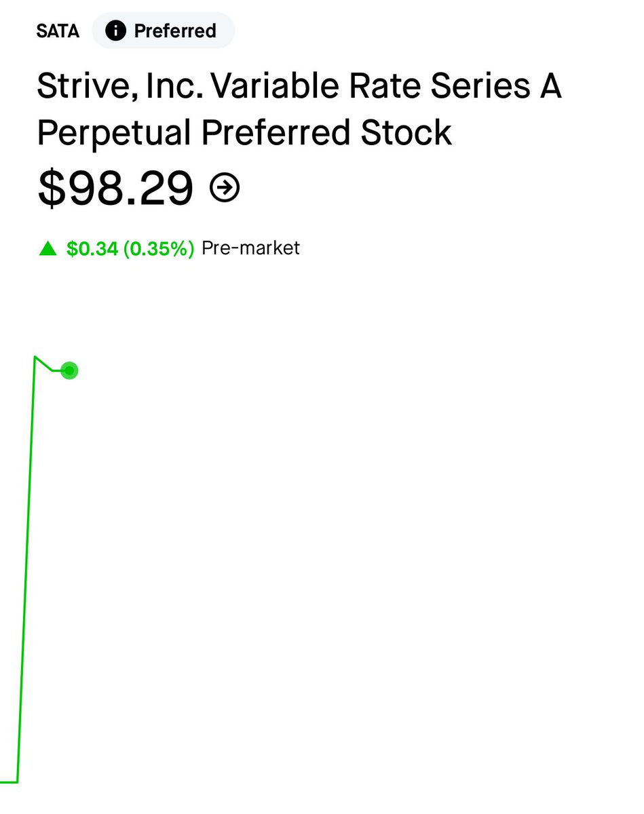Click the short flat segment before the green dot

[x=57, y=370]
